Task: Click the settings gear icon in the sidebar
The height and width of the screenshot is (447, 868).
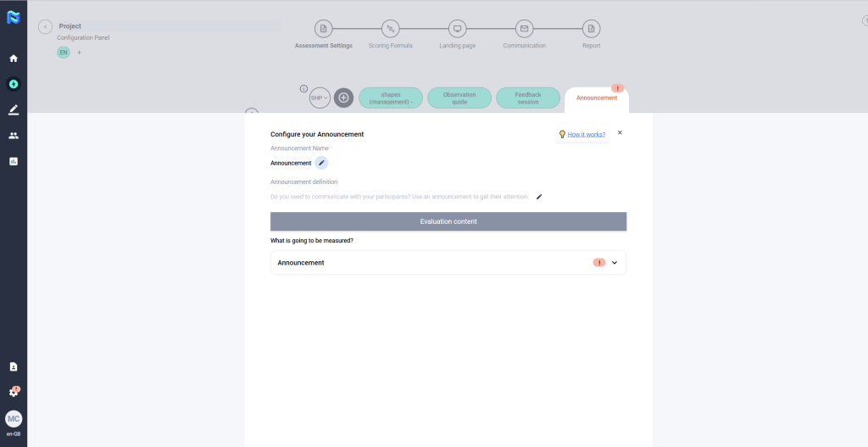Action: pyautogui.click(x=14, y=392)
